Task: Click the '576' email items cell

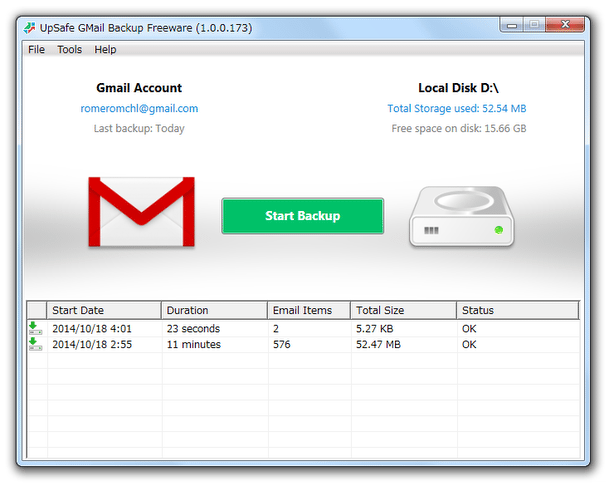Action: coord(282,344)
